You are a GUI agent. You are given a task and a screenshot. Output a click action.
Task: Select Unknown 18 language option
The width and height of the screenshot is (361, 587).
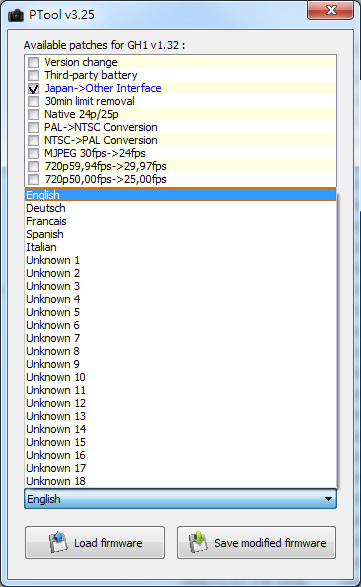[x=180, y=481]
